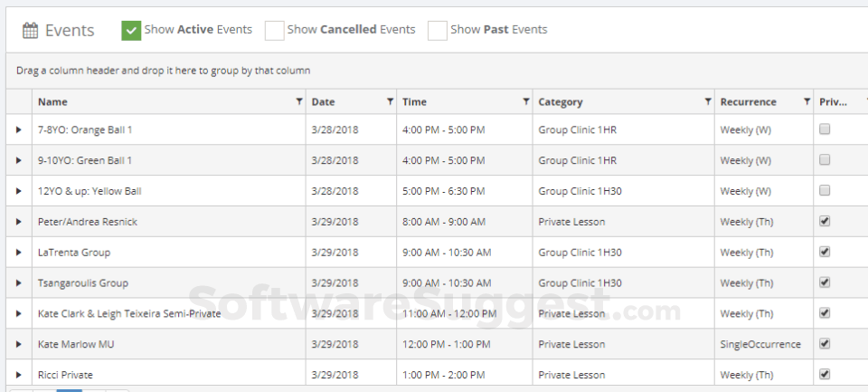Sort by the Category column header
The height and width of the screenshot is (392, 868).
tap(561, 102)
